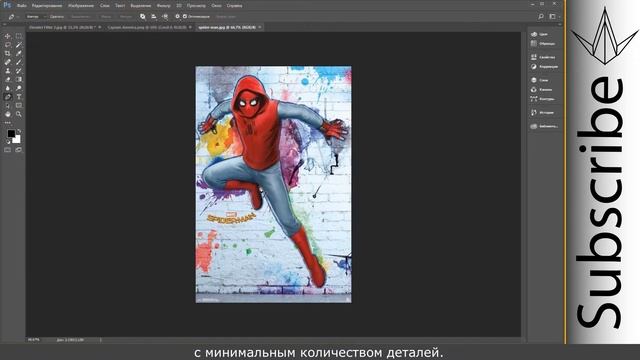This screenshot has width=640, height=360.
Task: Swap foreground and background colors
Action: (x=19, y=131)
